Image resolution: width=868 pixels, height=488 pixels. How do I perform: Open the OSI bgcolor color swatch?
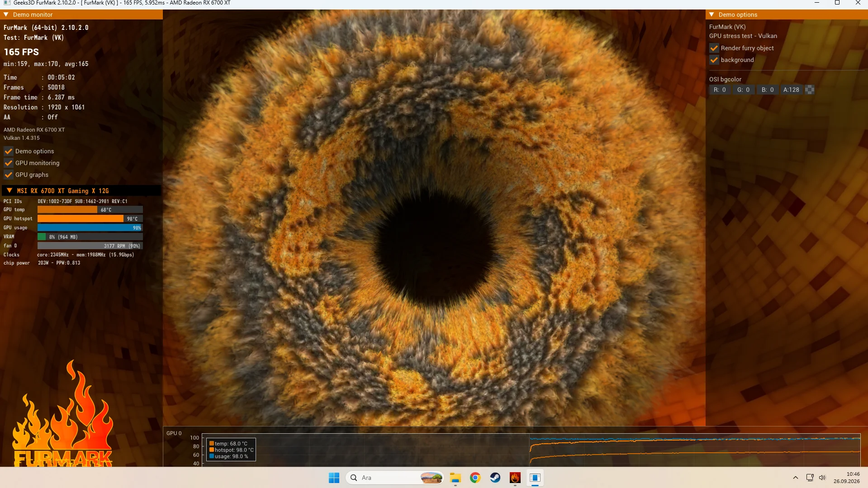(x=810, y=90)
